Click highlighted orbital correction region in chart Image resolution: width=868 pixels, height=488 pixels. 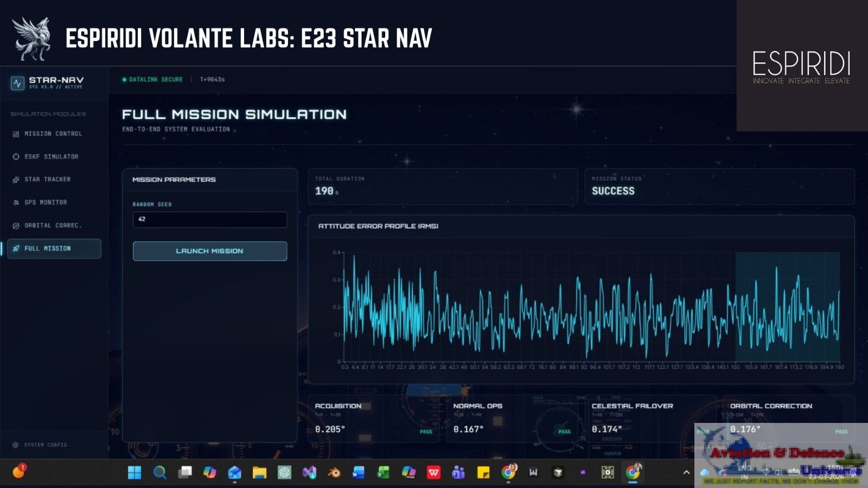click(788, 306)
